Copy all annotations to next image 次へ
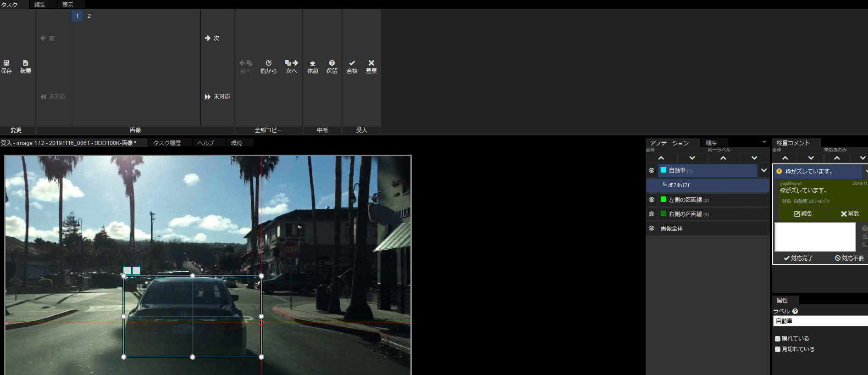Image resolution: width=868 pixels, height=375 pixels. (x=292, y=67)
